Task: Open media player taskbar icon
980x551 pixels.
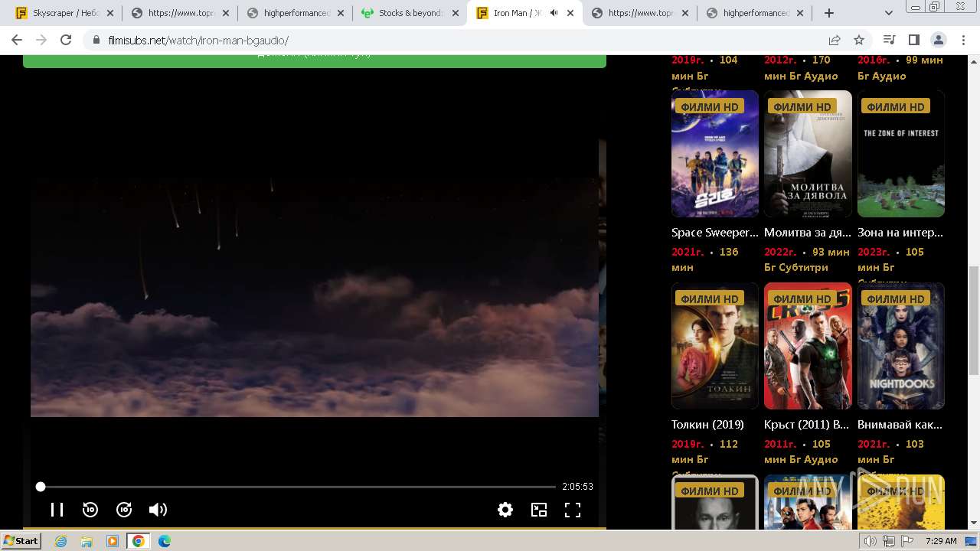Action: pos(113,541)
